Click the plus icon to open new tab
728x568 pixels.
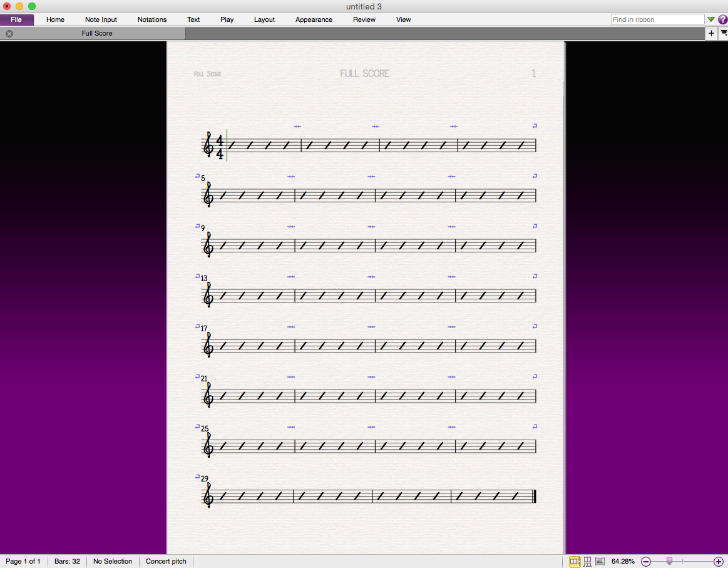tap(711, 33)
